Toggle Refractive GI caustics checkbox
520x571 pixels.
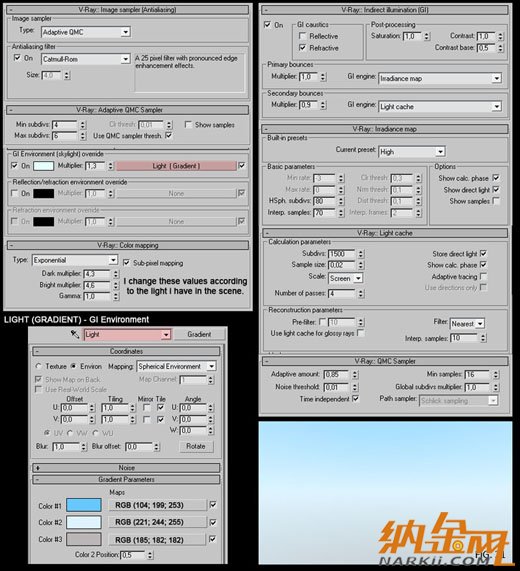pyautogui.click(x=302, y=48)
